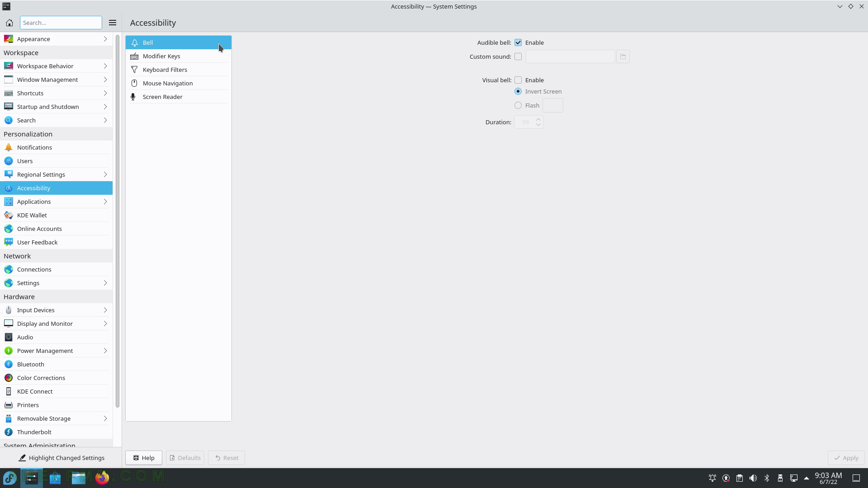
Task: Switch to Mouse Navigation section
Action: [x=179, y=83]
